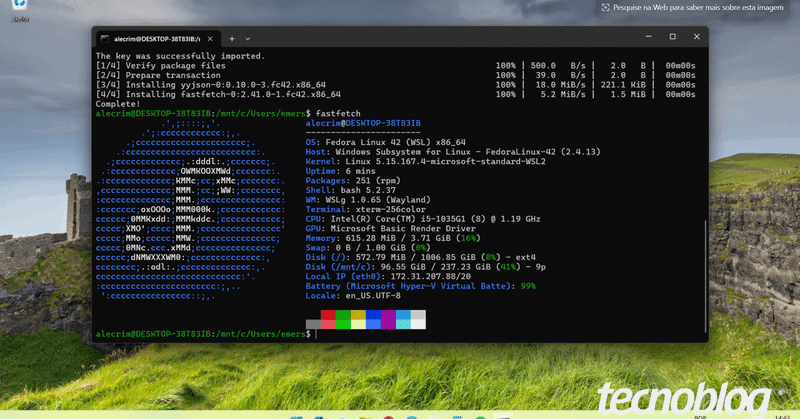800x419 pixels.
Task: Click 'WM: WSLg 1.0.65 (Wayland)' line
Action: pos(368,200)
